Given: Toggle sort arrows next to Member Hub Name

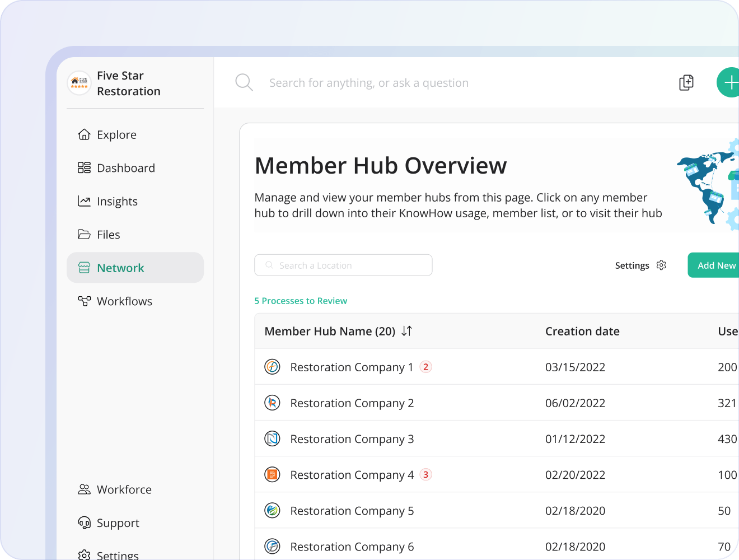Looking at the screenshot, I should [x=407, y=332].
